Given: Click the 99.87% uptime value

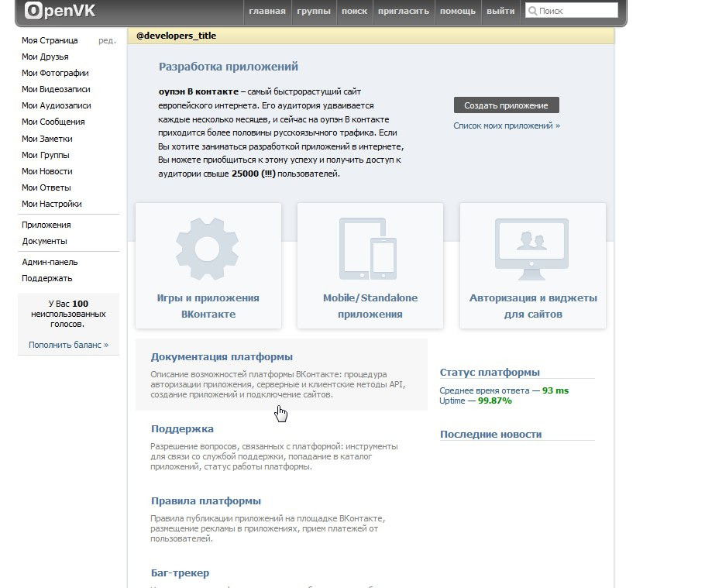Looking at the screenshot, I should (494, 401).
